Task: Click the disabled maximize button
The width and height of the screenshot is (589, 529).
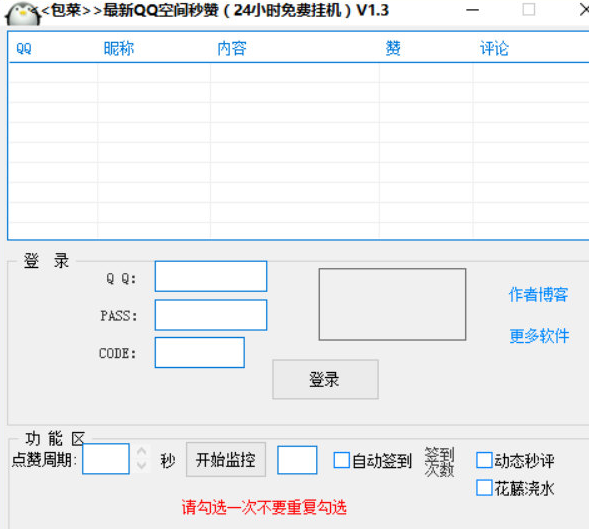Action: coord(529,10)
